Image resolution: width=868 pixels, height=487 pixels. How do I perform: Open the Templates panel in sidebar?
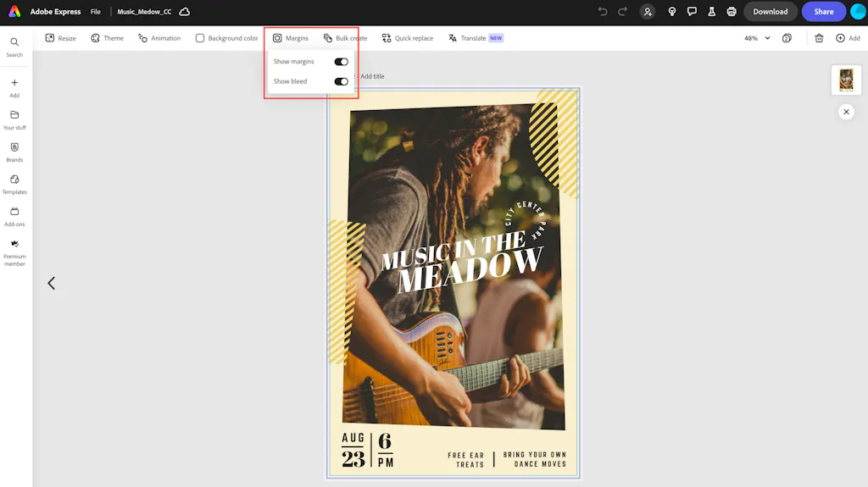pos(14,184)
